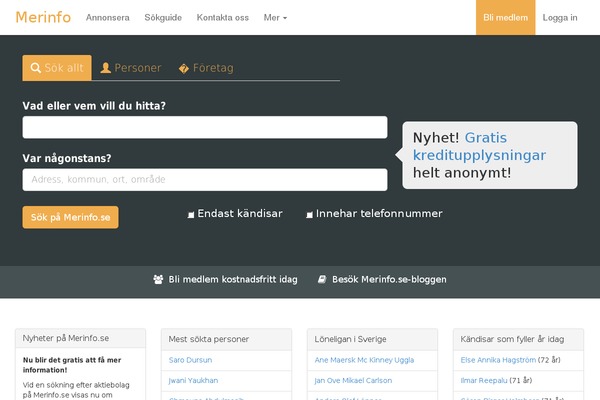Click the magnifier icon in Sök allt
Screen dimensions: 600x400
pos(35,68)
